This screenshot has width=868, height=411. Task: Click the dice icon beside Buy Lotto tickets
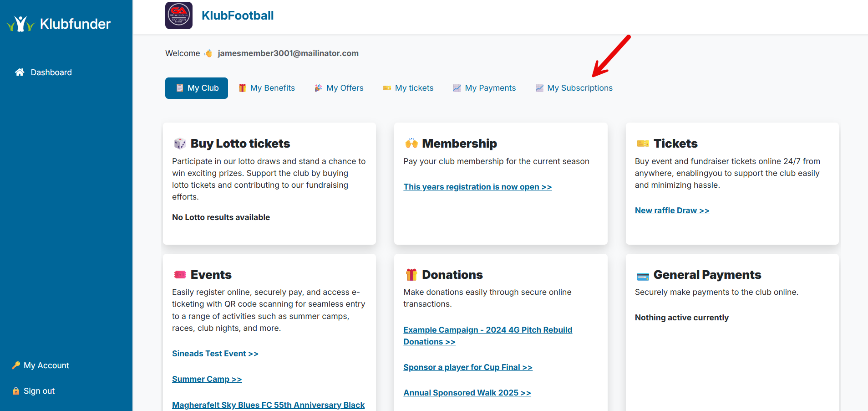[x=180, y=144]
